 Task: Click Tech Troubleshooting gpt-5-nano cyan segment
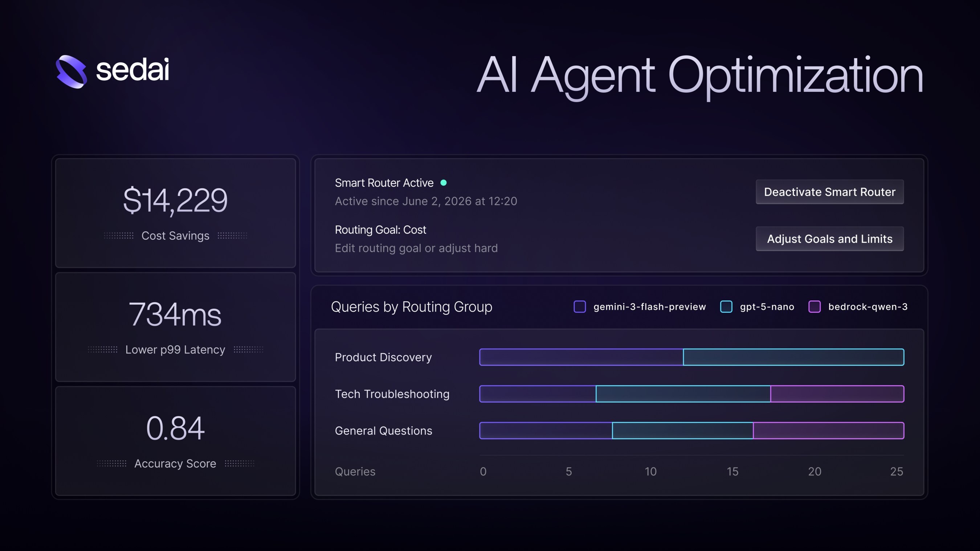coord(683,394)
